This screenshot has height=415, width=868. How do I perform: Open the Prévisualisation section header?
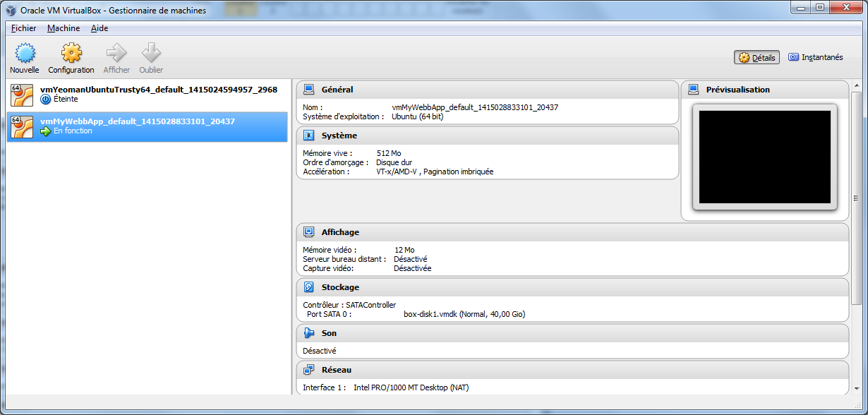[x=765, y=90]
